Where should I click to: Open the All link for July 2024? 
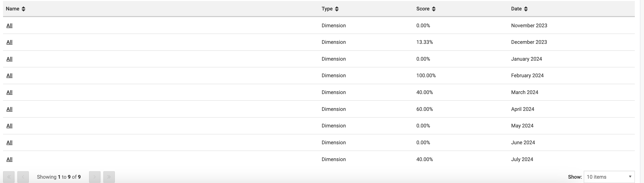pyautogui.click(x=9, y=159)
